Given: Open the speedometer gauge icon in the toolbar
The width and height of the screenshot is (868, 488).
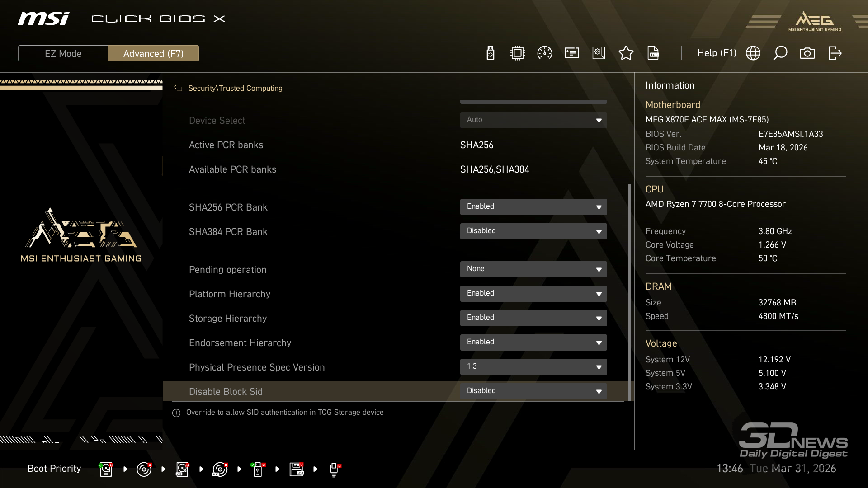Looking at the screenshot, I should pos(544,53).
